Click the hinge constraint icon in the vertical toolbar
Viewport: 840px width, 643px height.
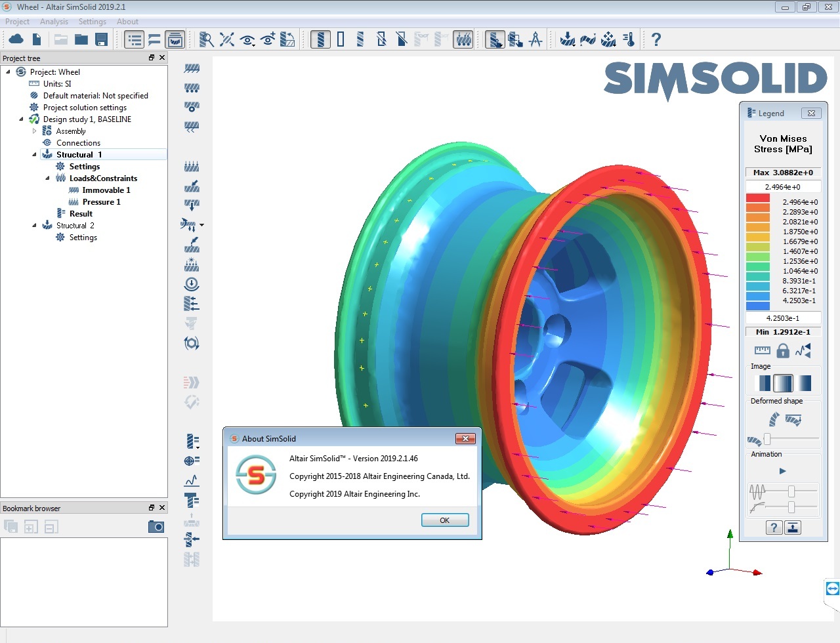pyautogui.click(x=192, y=106)
